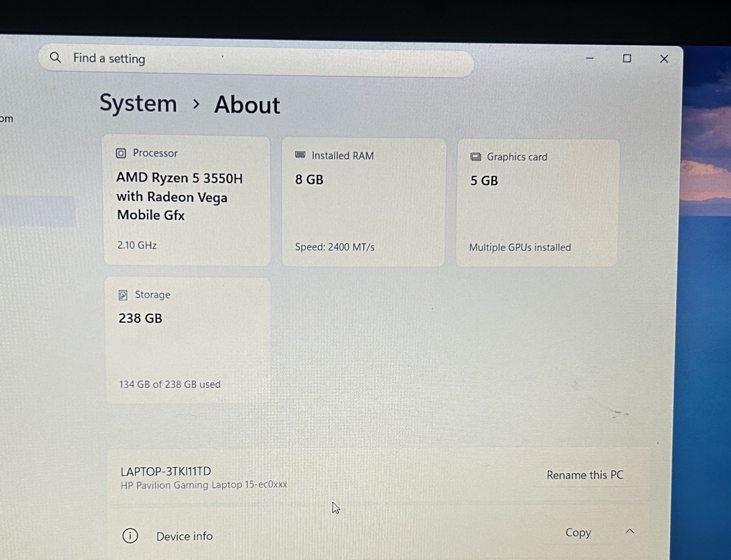Focus the Find a setting search box
This screenshot has height=560, width=731.
click(x=256, y=60)
